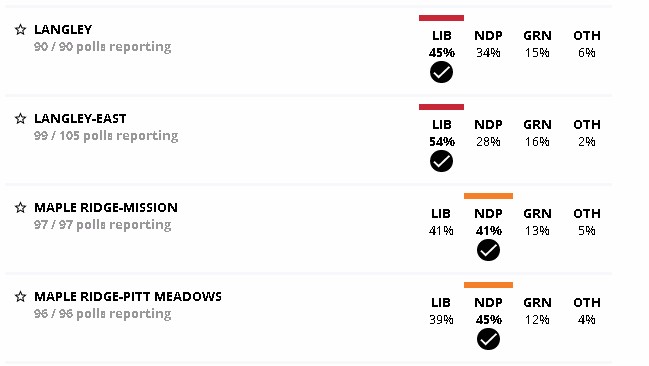649x366 pixels.
Task: Click '99 / 105 polls reporting' text
Action: [106, 136]
